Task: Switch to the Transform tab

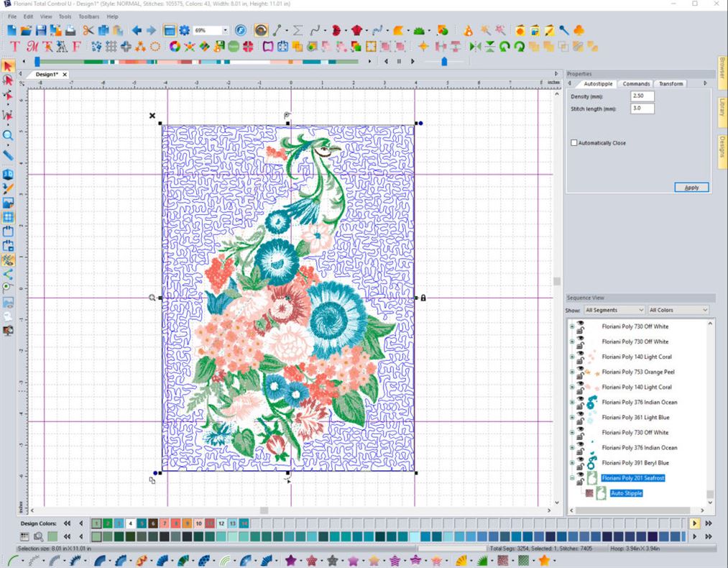Action: 670,83
